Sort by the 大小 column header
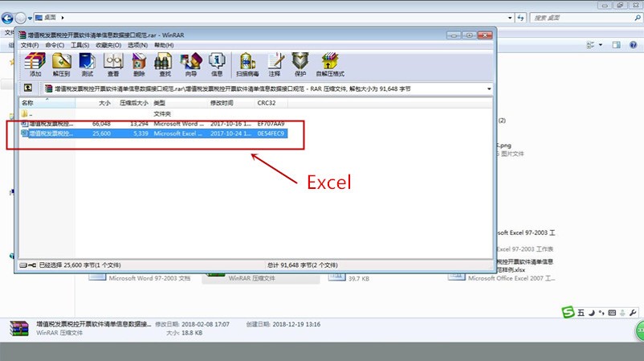 94,103
